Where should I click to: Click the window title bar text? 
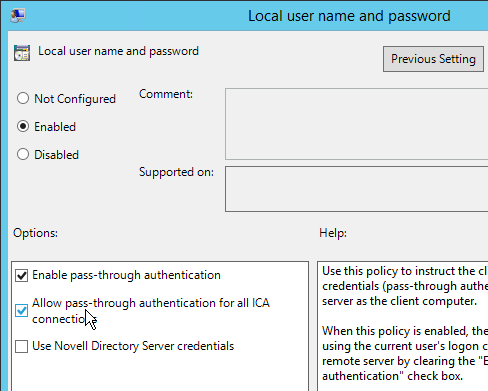[349, 16]
